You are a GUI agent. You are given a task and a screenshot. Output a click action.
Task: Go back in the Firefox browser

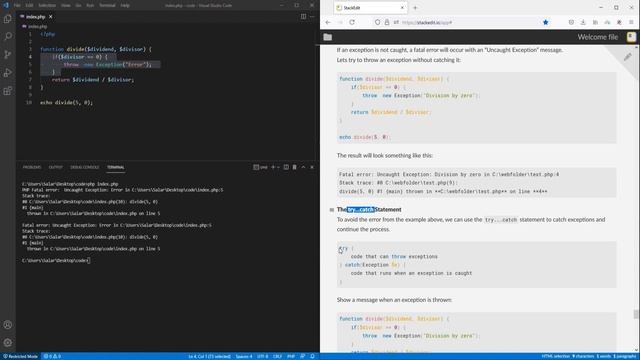coord(328,22)
